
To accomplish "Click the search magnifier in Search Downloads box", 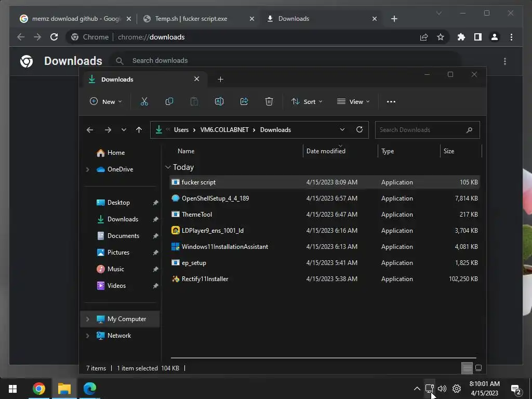I will (x=469, y=129).
